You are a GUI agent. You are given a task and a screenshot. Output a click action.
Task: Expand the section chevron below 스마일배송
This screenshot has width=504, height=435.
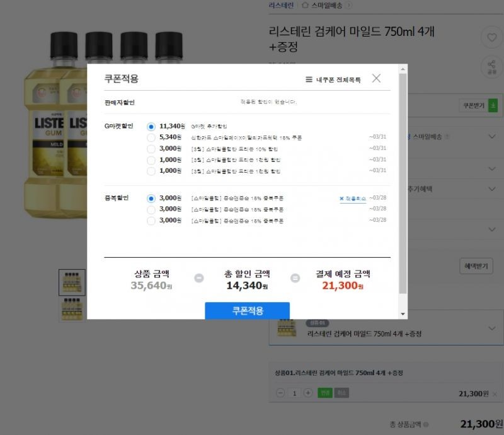pyautogui.click(x=492, y=168)
